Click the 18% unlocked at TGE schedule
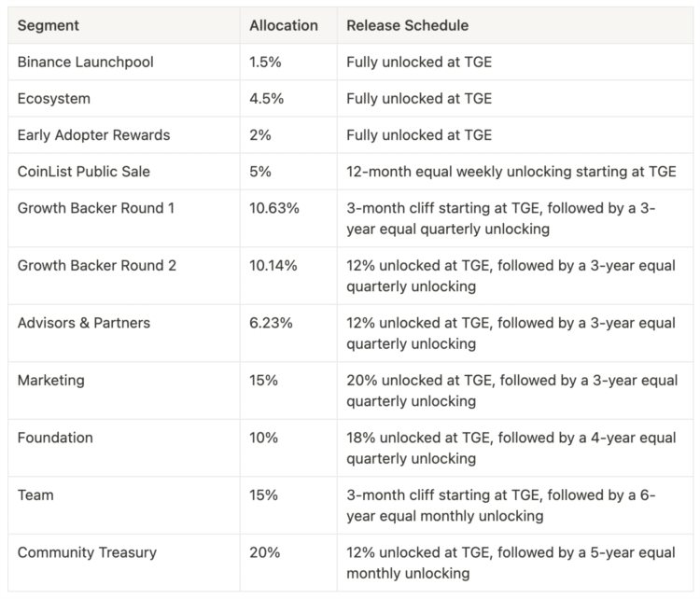This screenshot has width=700, height=599. point(511,448)
